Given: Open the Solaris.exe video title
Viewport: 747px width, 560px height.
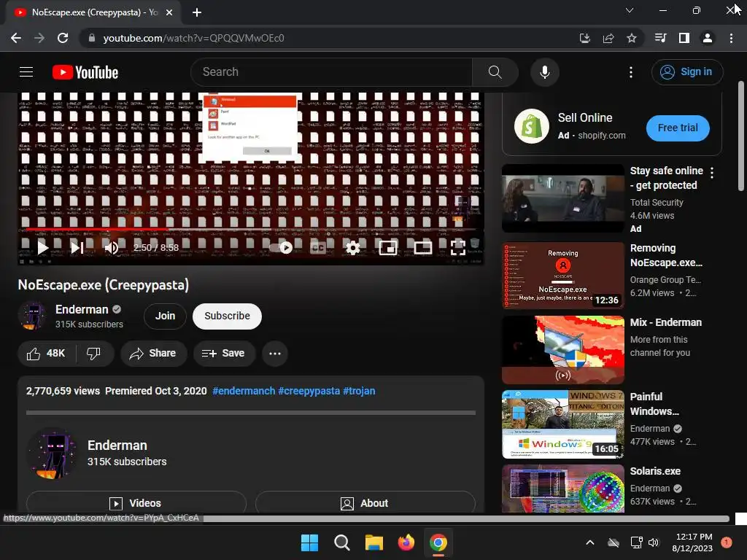Looking at the screenshot, I should tap(655, 471).
